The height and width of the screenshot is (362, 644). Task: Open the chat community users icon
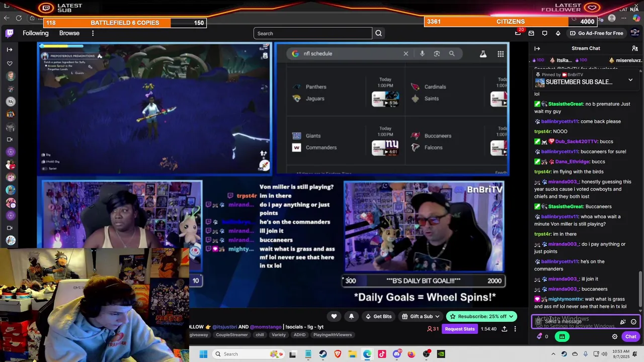(x=635, y=48)
